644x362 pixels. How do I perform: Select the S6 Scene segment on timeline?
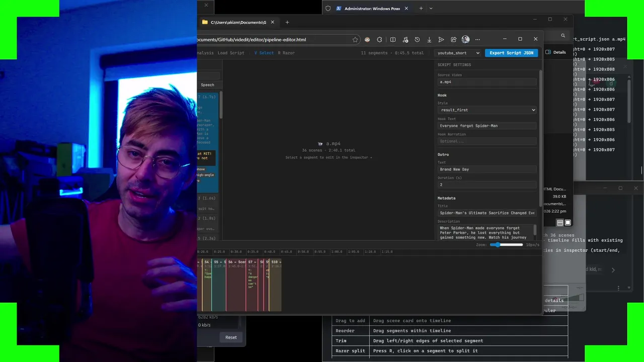tap(236, 285)
